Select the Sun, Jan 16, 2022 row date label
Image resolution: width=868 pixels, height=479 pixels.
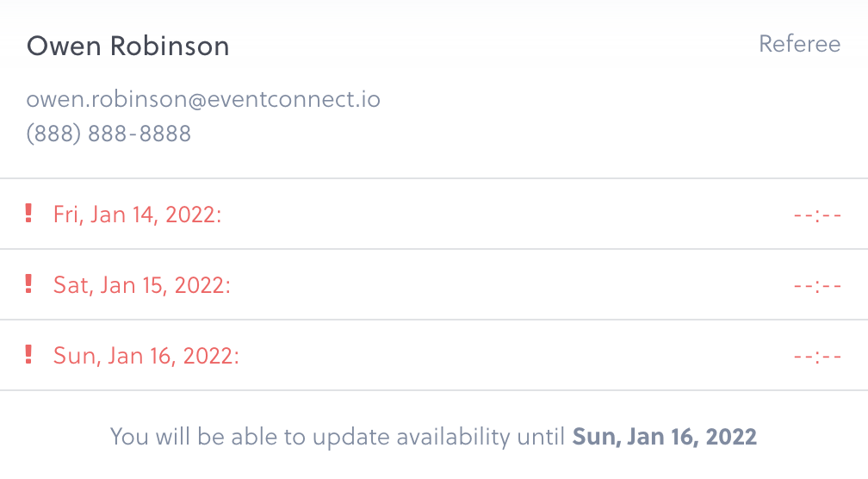[146, 356]
